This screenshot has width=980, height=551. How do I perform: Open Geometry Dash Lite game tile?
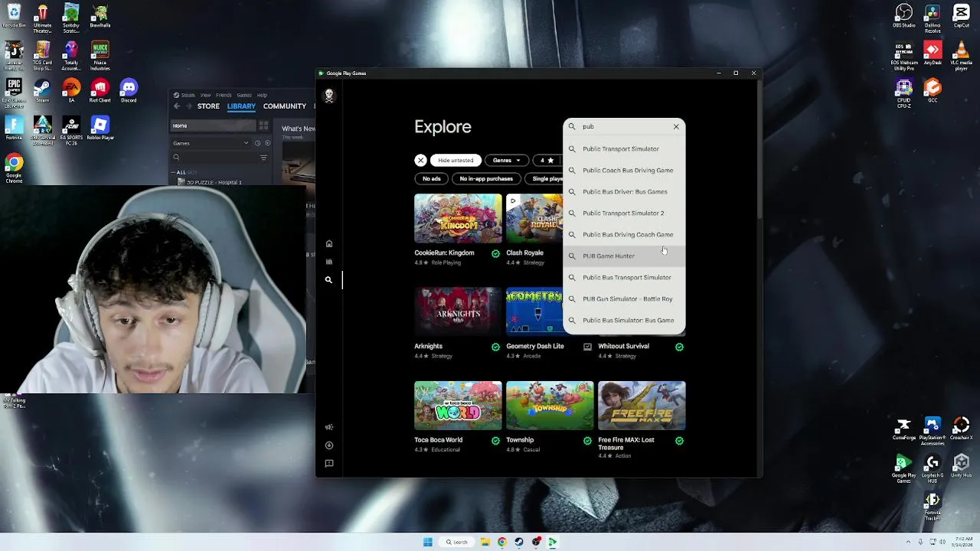click(x=534, y=312)
